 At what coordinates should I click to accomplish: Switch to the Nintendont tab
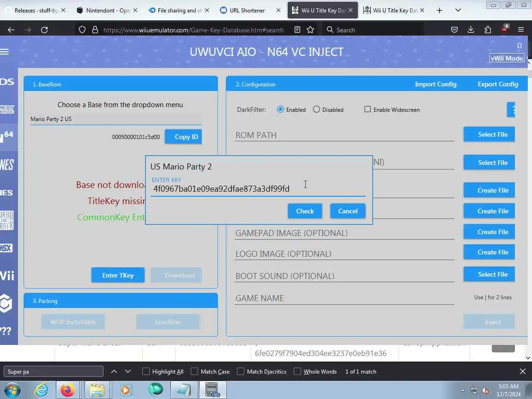107,11
